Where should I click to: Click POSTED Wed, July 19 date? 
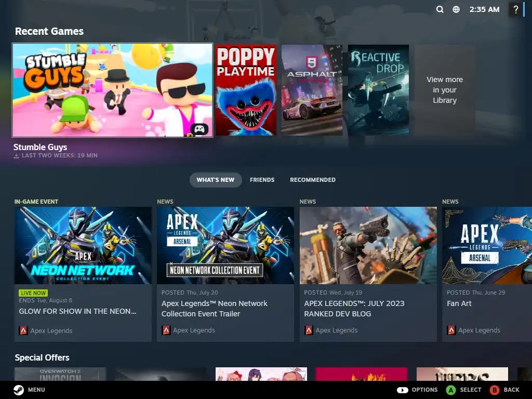pyautogui.click(x=333, y=292)
